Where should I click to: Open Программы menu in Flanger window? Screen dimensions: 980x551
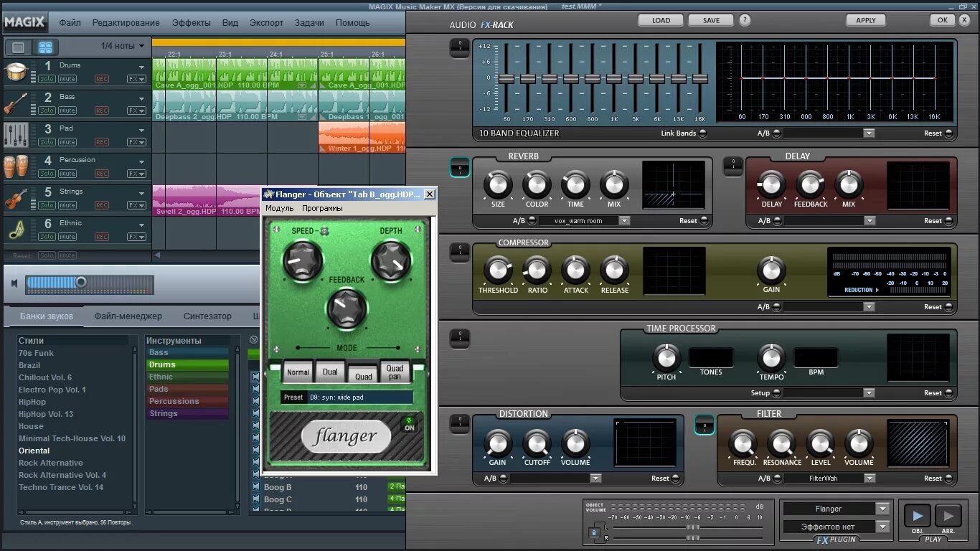(322, 208)
